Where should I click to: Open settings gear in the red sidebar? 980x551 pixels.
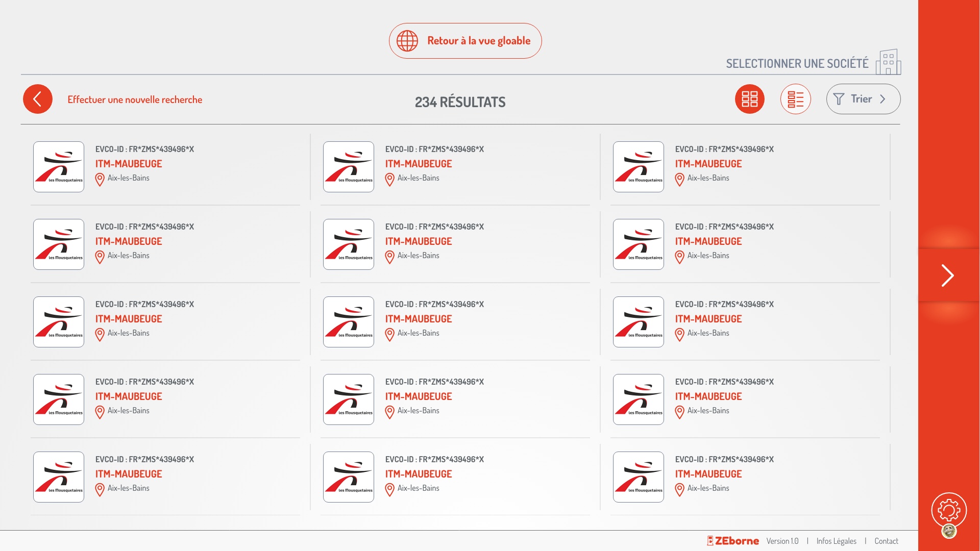(x=949, y=509)
